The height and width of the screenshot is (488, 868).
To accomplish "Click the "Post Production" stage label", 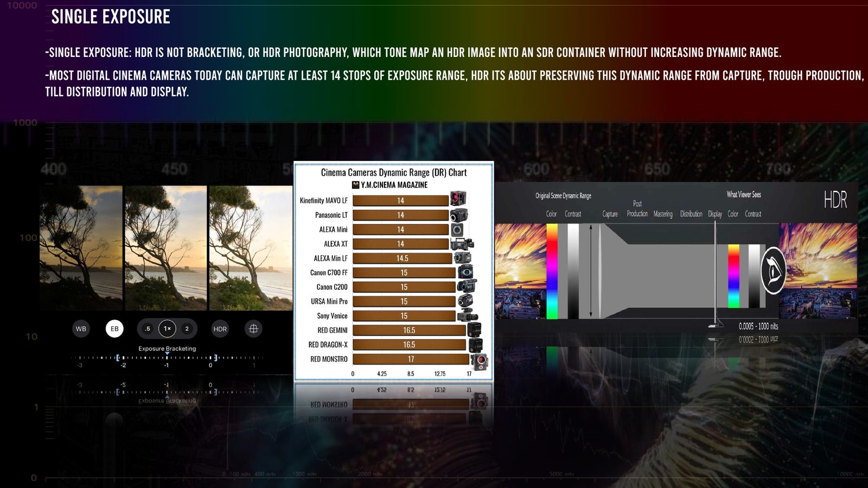I will 637,209.
